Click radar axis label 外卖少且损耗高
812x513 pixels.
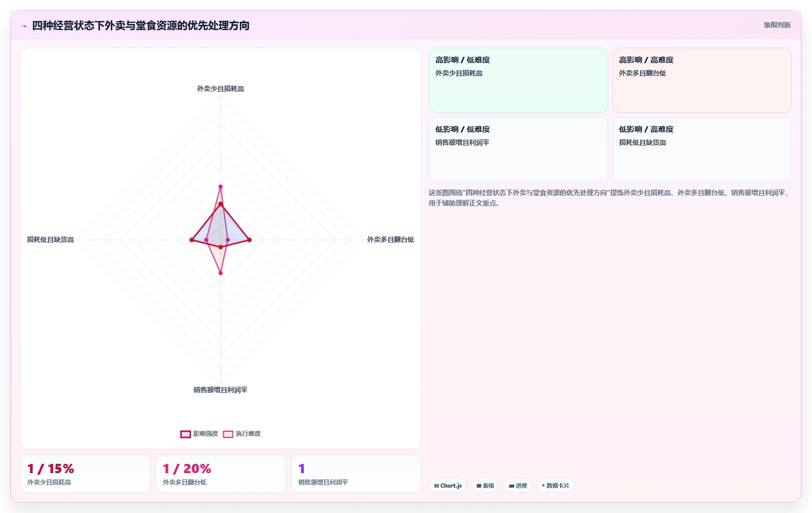point(220,89)
